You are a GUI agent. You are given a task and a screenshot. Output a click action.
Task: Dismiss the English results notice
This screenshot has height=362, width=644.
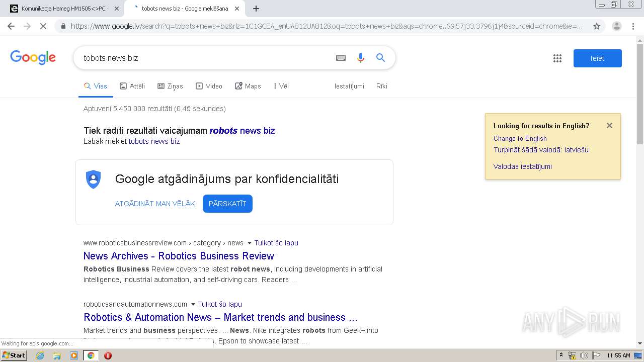609,126
